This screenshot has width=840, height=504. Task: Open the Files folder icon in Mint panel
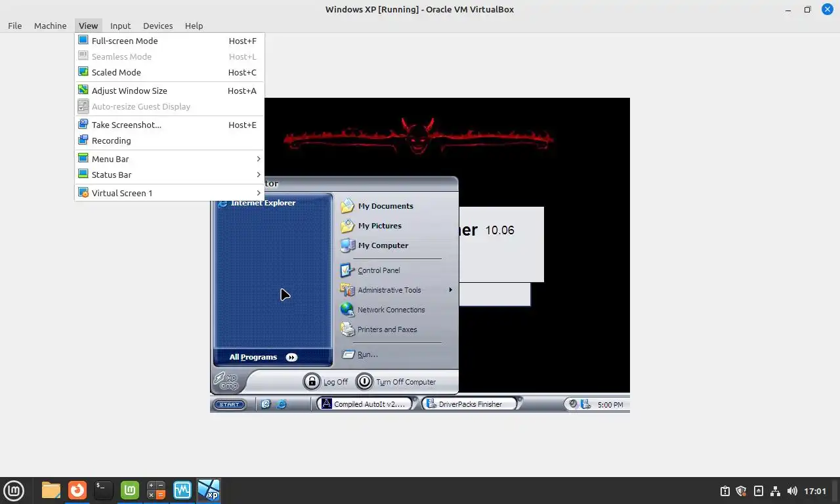point(51,490)
